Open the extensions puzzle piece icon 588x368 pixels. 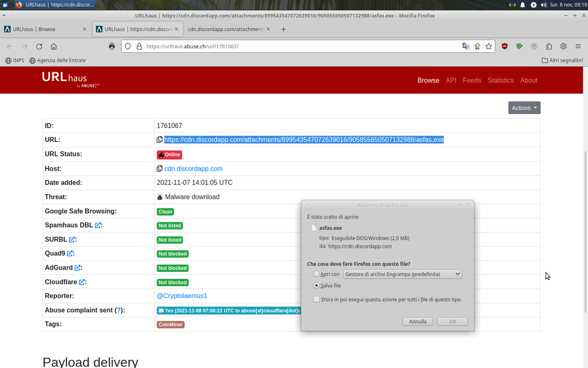(x=549, y=46)
